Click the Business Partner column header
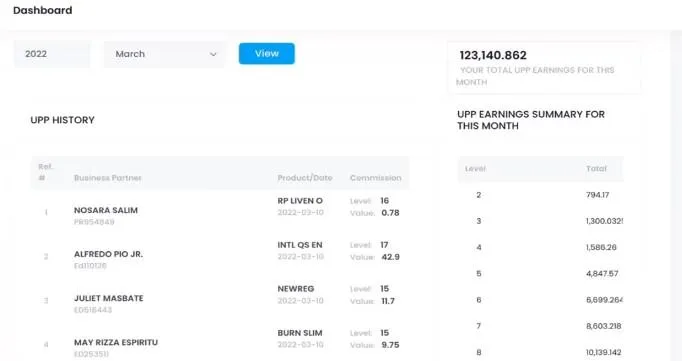 (107, 178)
